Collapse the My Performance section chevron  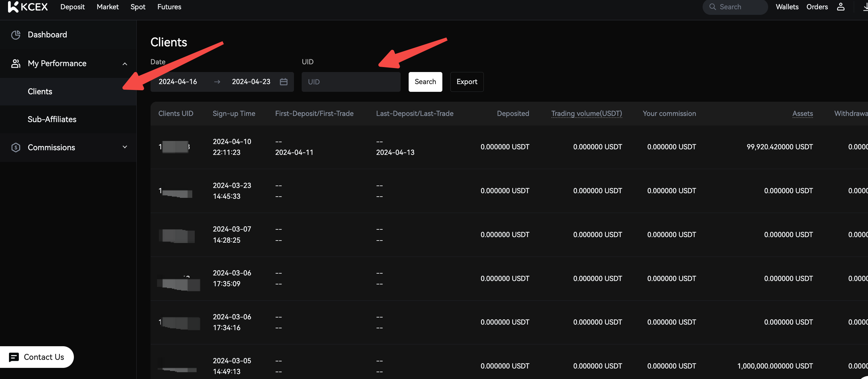point(125,64)
